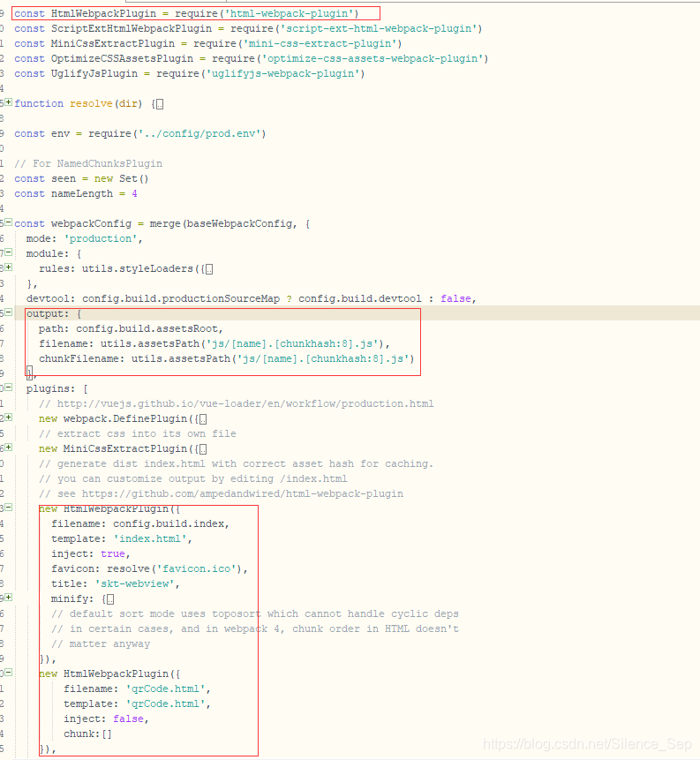Expand the folded webpack.DefinePlugin block
The image size is (700, 760).
(8, 418)
